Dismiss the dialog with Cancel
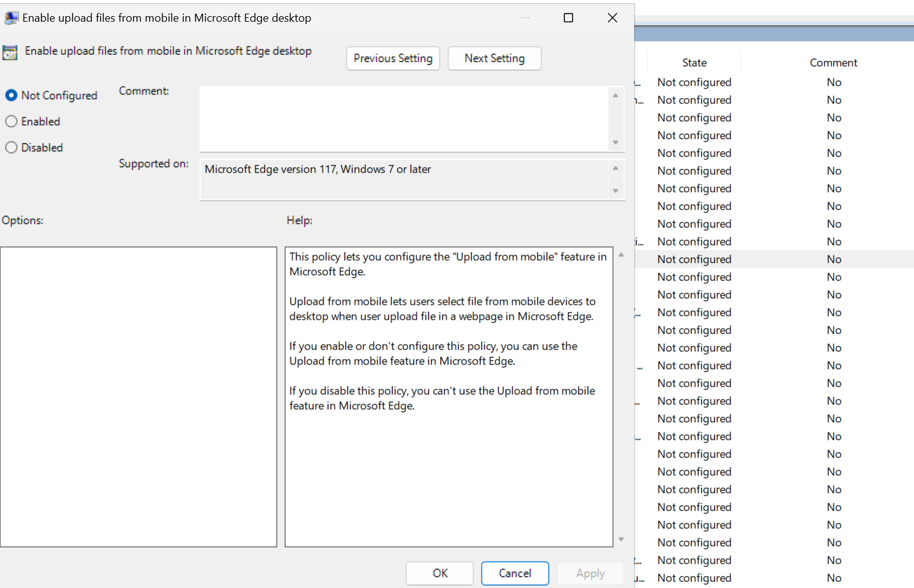 pyautogui.click(x=515, y=573)
